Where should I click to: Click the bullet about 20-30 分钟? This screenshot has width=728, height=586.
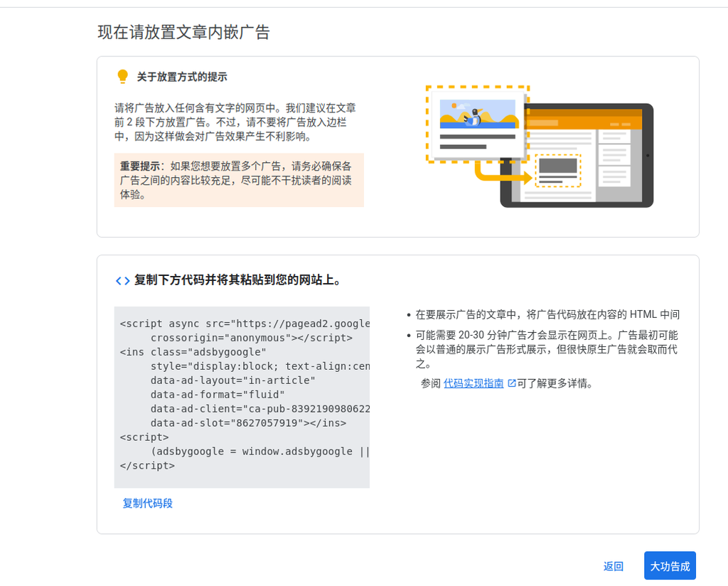(x=547, y=349)
